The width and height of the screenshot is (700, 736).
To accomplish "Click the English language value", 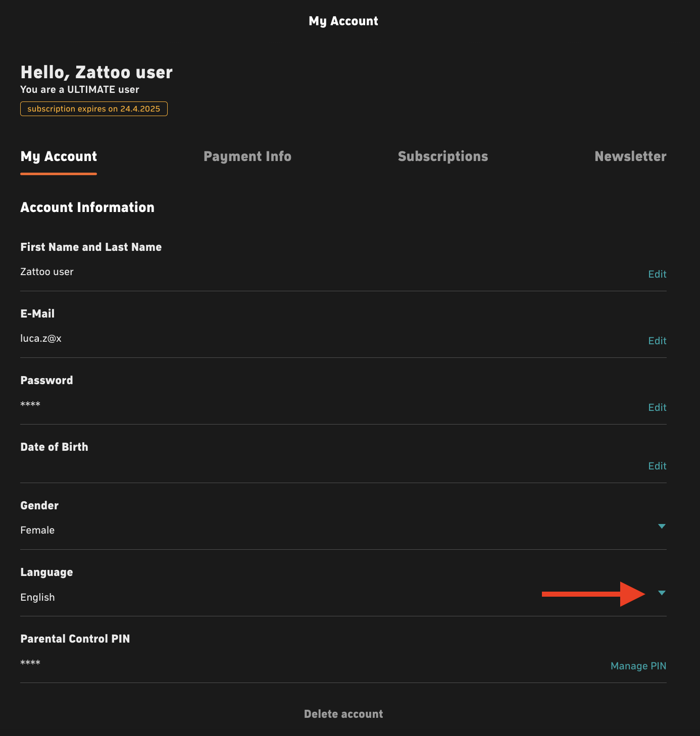I will tap(37, 597).
